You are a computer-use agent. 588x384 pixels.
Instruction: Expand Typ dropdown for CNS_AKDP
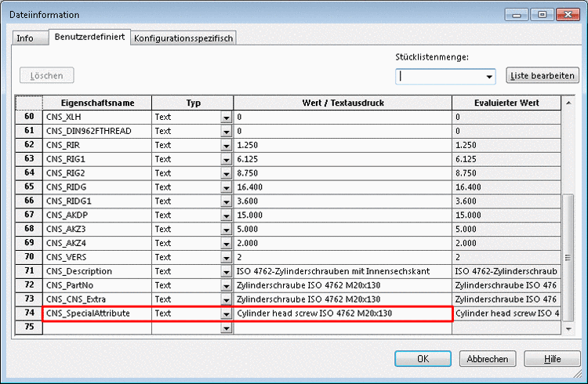(x=226, y=216)
